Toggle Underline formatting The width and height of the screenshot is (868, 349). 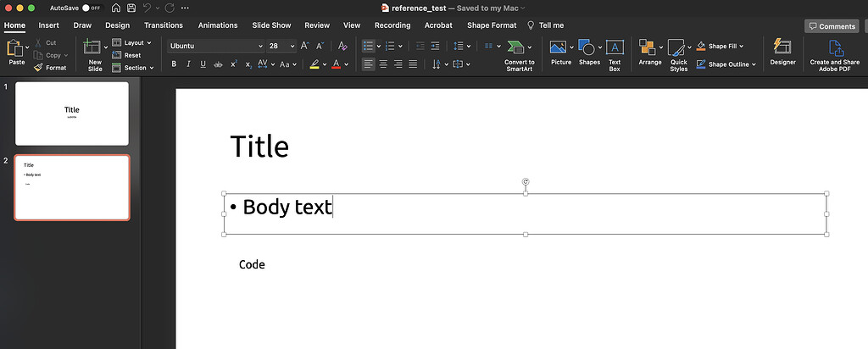point(203,64)
